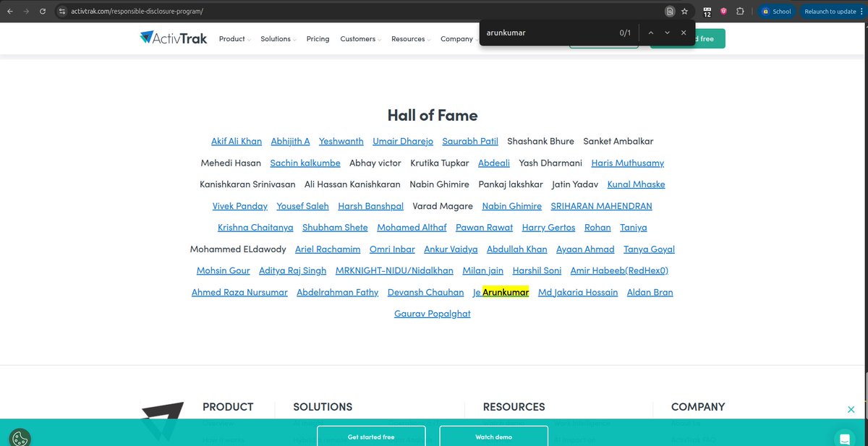The image size is (868, 446).
Task: Open SRIHARAN MAHENDRAN link
Action: pyautogui.click(x=602, y=207)
